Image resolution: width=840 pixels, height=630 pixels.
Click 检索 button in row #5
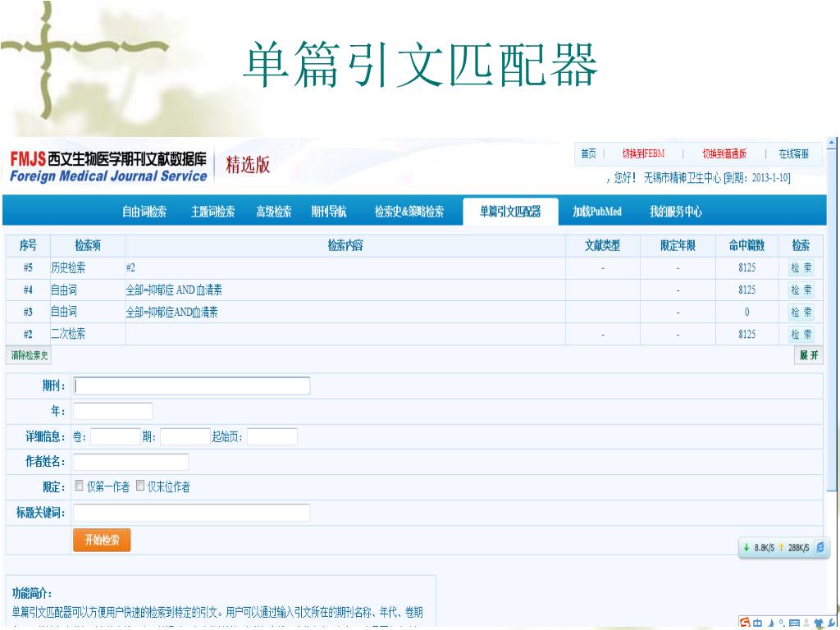click(801, 268)
